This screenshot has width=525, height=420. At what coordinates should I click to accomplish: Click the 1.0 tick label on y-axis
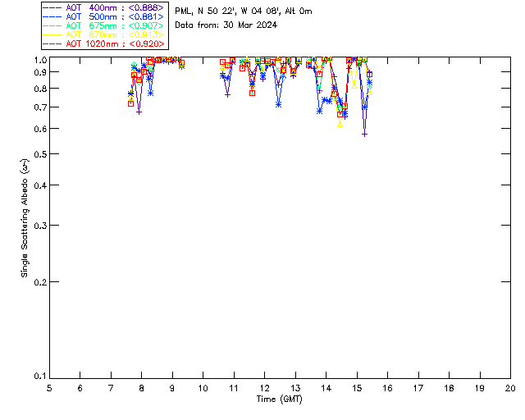(39, 60)
